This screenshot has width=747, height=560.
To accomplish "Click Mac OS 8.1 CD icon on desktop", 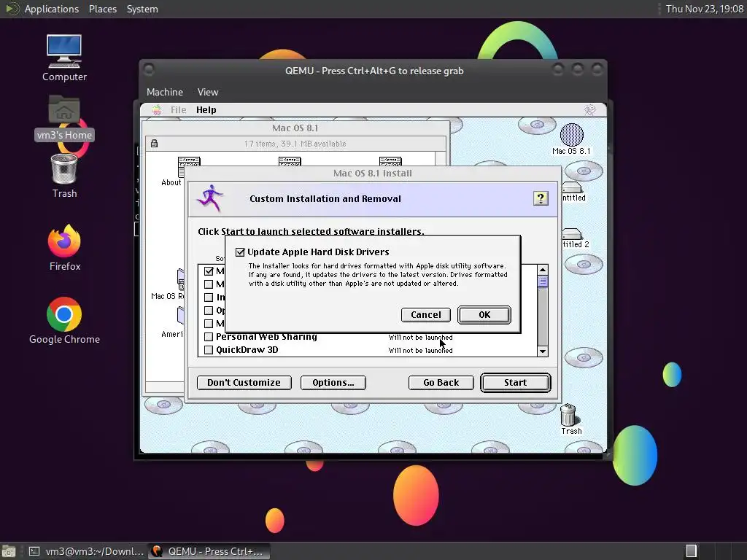I will pyautogui.click(x=571, y=135).
